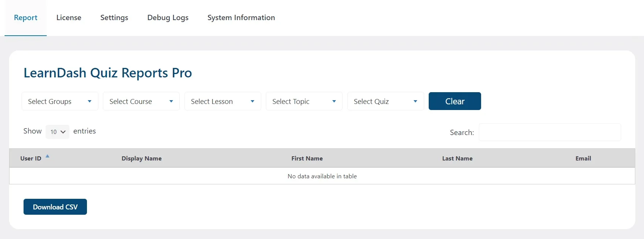The width and height of the screenshot is (644, 239).
Task: Click the Download CSV button
Action: 55,207
